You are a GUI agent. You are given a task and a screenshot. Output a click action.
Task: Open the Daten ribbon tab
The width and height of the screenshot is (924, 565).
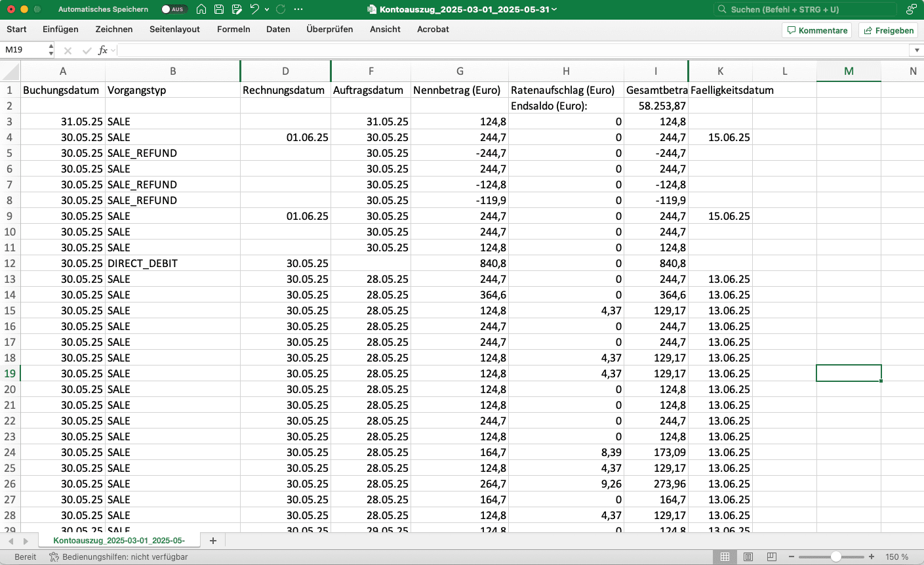[x=278, y=30]
